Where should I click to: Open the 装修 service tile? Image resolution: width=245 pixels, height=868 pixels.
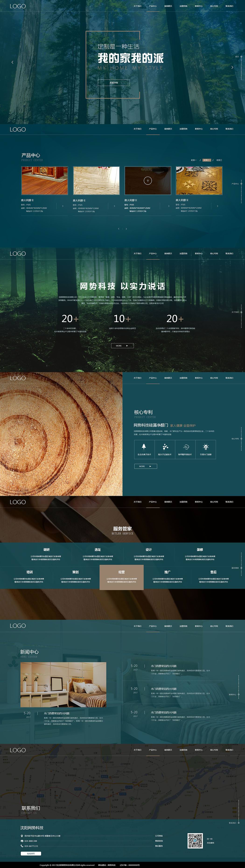[x=200, y=554]
